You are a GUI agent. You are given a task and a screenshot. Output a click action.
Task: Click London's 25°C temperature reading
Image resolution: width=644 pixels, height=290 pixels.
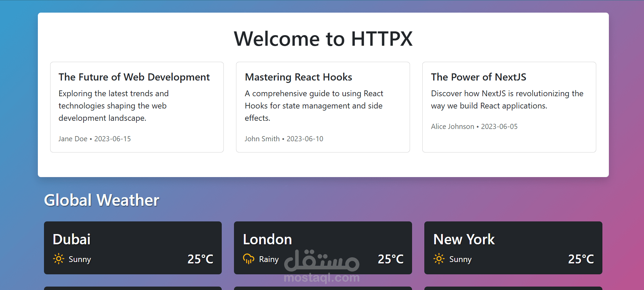(391, 259)
